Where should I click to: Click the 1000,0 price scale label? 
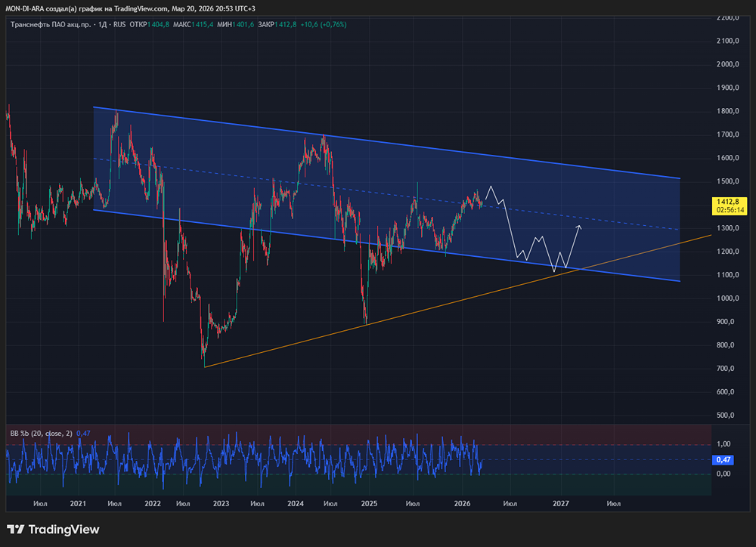727,298
